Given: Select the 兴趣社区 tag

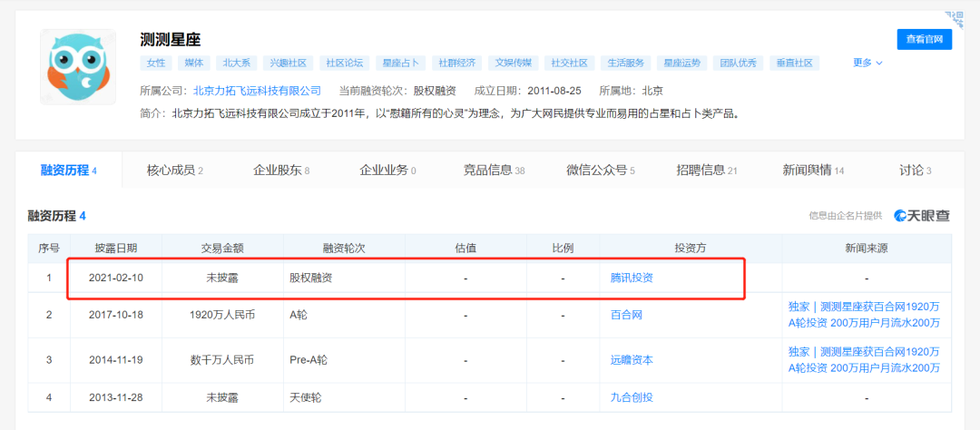Looking at the screenshot, I should [x=289, y=64].
